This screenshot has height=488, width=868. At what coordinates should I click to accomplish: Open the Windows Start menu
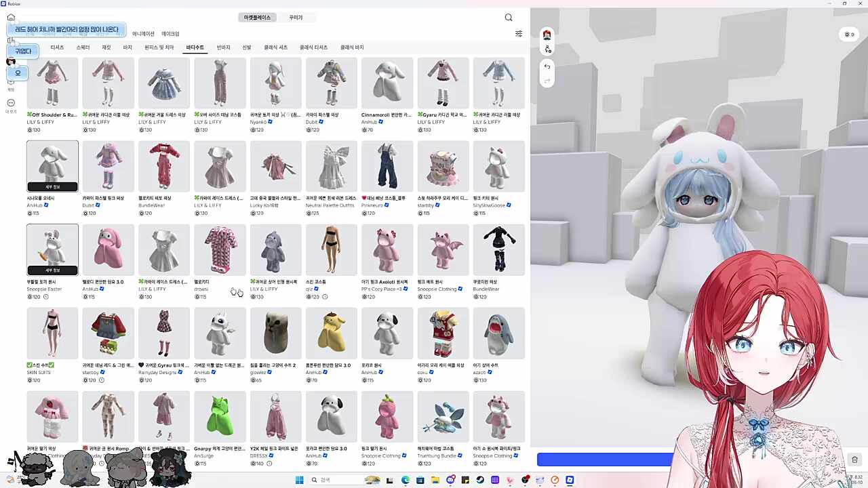coord(299,481)
